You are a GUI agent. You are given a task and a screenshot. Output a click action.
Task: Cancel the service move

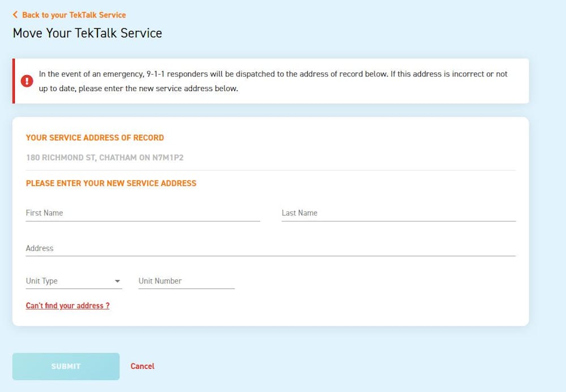(x=143, y=366)
